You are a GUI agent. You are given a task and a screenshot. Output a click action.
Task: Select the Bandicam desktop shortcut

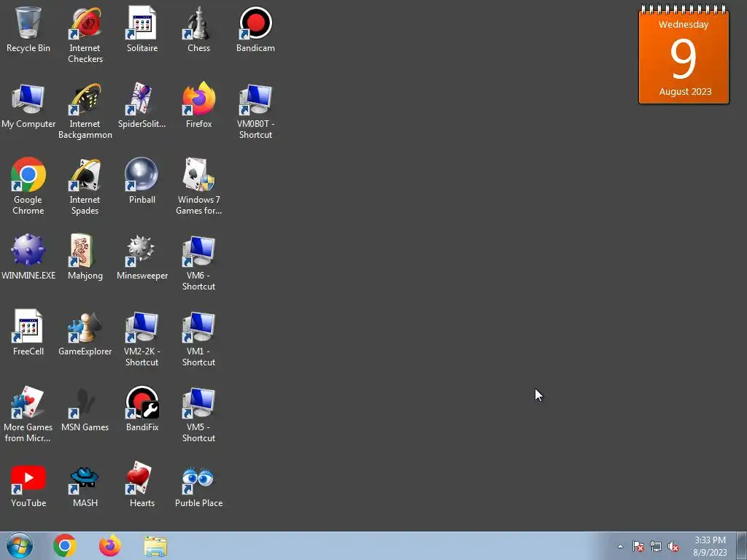(x=255, y=29)
